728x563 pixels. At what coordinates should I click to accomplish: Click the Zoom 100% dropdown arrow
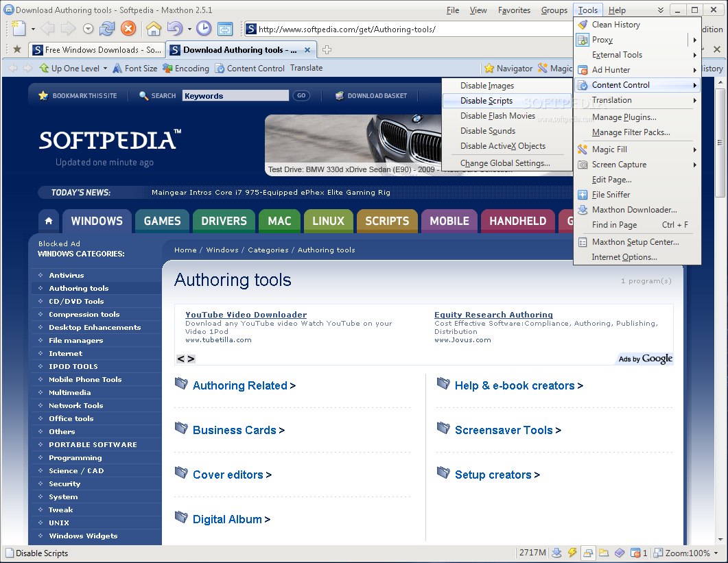pyautogui.click(x=716, y=553)
